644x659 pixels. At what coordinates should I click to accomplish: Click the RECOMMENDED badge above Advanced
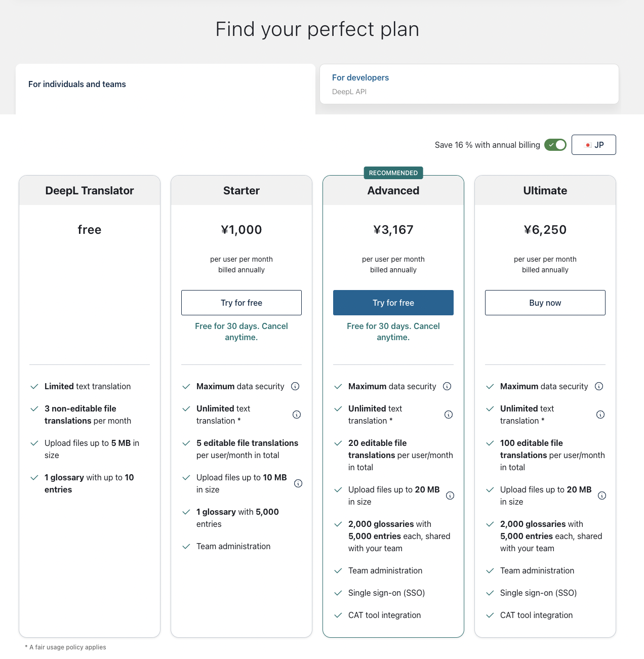pos(393,173)
